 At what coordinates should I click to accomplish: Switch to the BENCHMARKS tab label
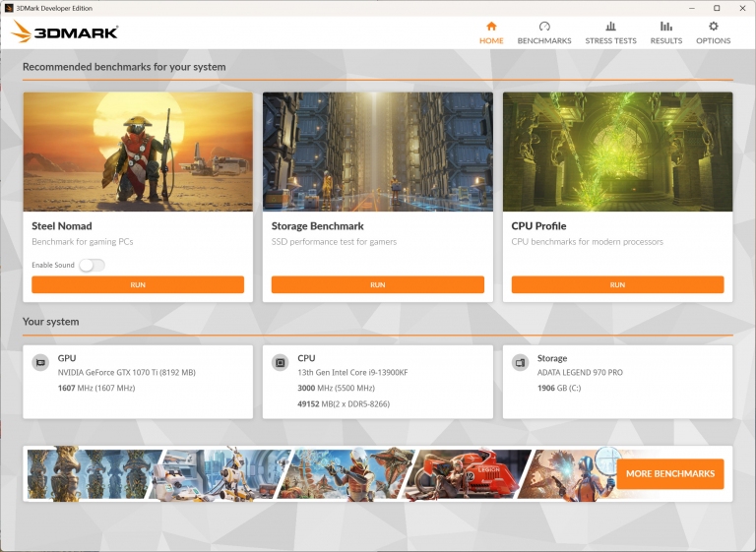pos(544,41)
